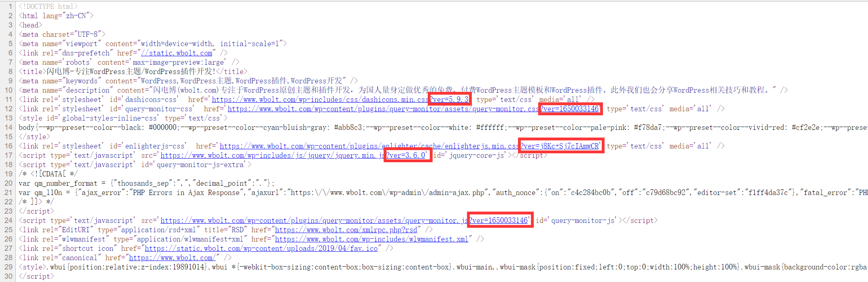Click the canonical www.wbolt.com link
The height and width of the screenshot is (282, 868).
174,258
